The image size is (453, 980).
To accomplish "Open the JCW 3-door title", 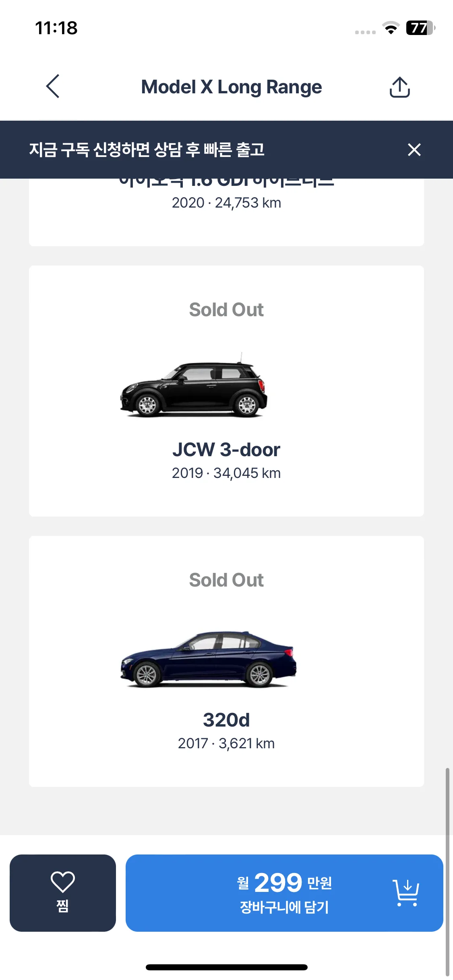I will pos(226,449).
